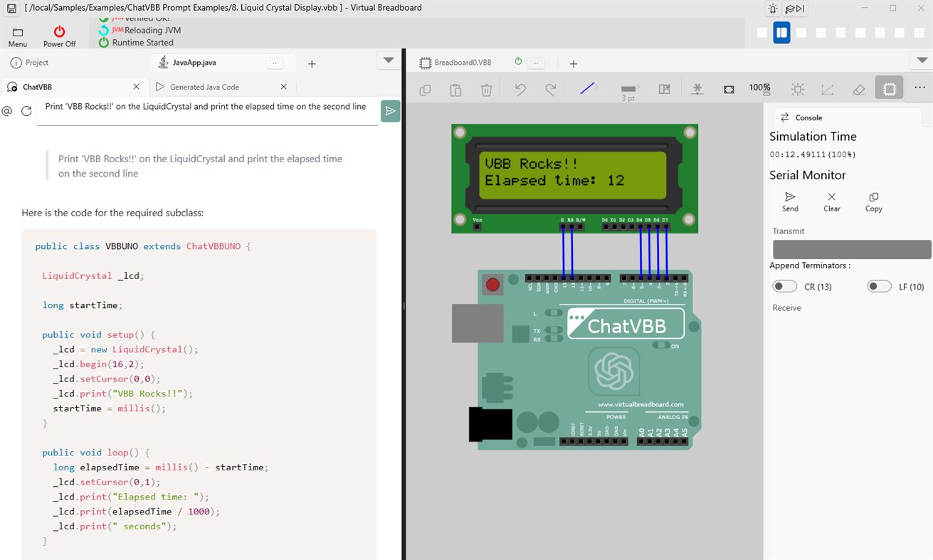Click the 100% zoom level control
Image resolution: width=933 pixels, height=560 pixels.
point(759,88)
